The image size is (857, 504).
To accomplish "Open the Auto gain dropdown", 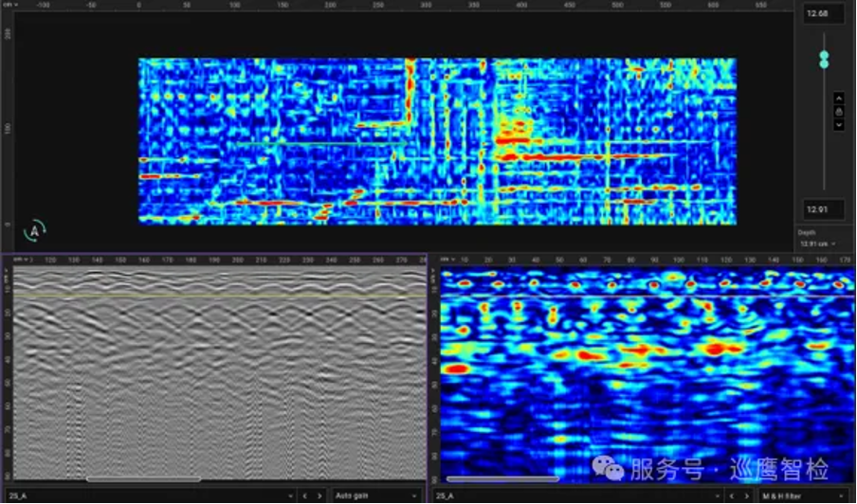I will click(375, 495).
